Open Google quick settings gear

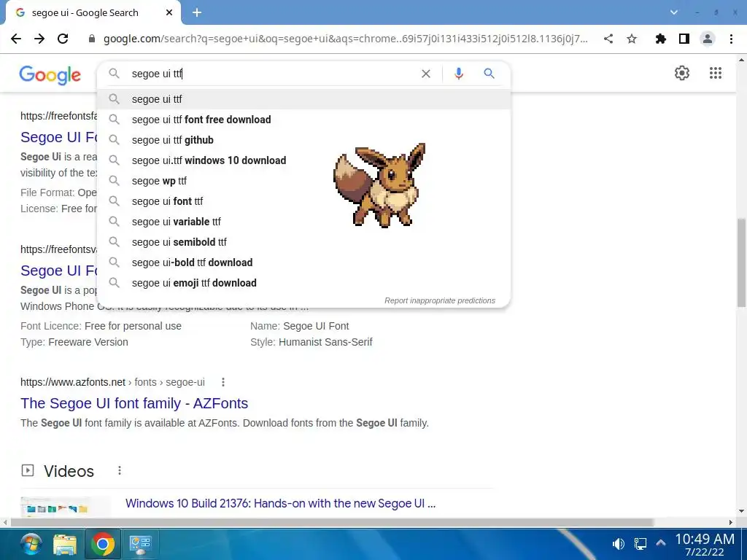(682, 73)
